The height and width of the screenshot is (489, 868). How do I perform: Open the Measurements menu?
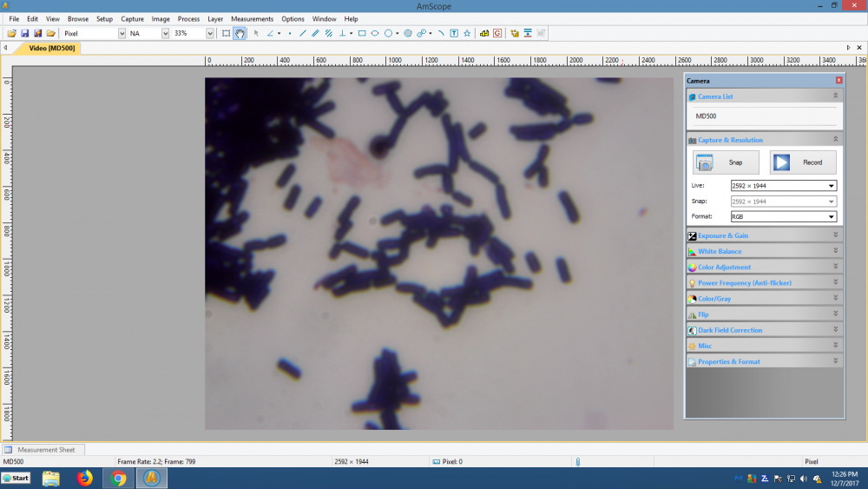pos(252,18)
